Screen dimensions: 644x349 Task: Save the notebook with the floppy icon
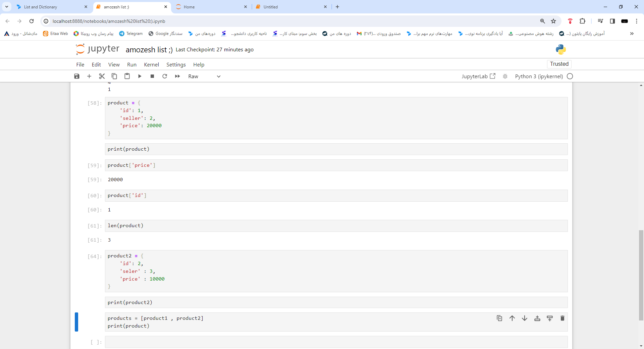tap(77, 76)
